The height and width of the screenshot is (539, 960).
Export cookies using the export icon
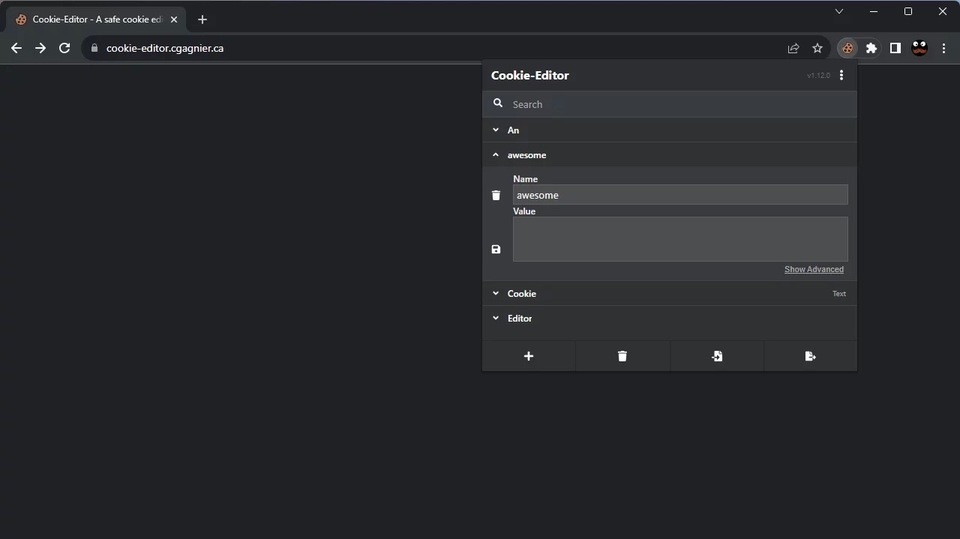810,356
